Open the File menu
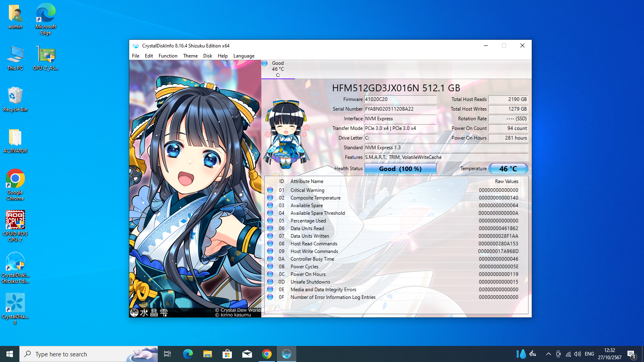The width and height of the screenshot is (644, 362). coord(136,56)
